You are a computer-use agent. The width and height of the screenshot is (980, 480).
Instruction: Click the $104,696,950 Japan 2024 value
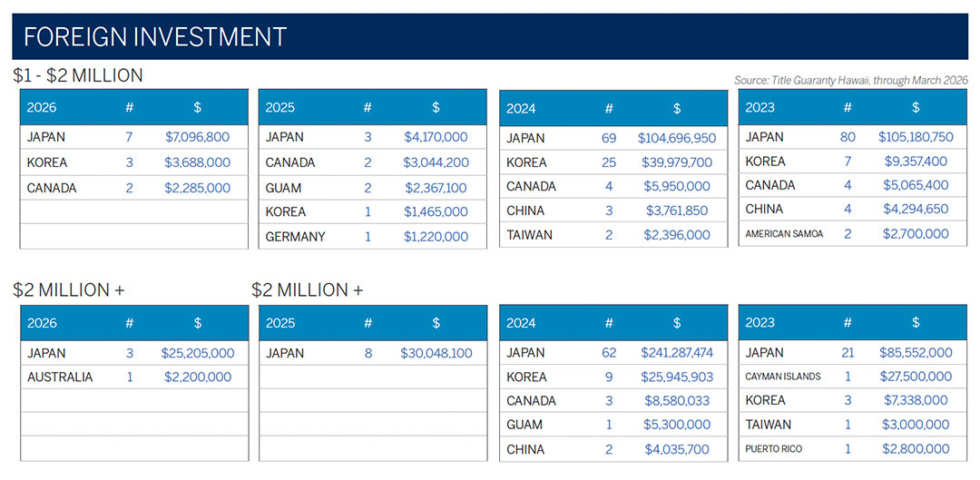pyautogui.click(x=677, y=138)
